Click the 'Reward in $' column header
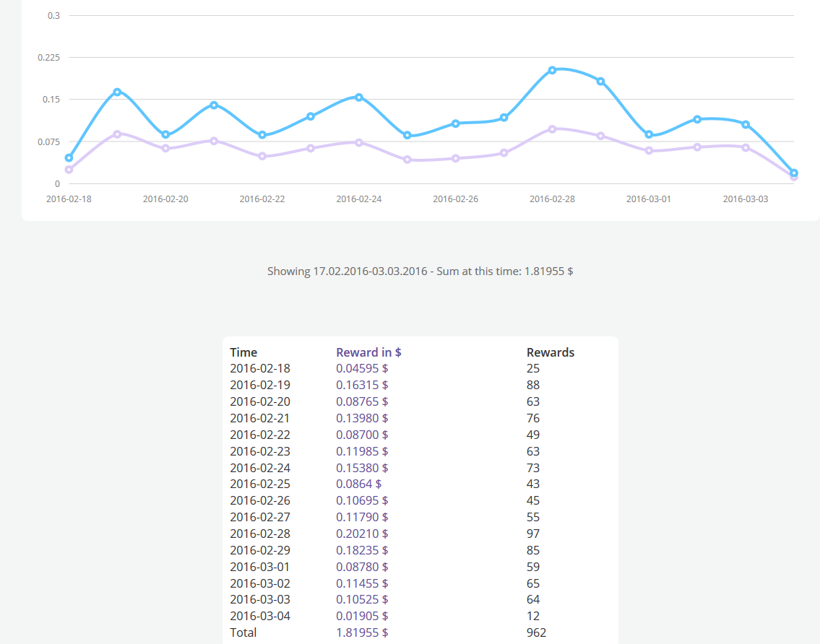Viewport: 820px width, 644px height. 368,352
